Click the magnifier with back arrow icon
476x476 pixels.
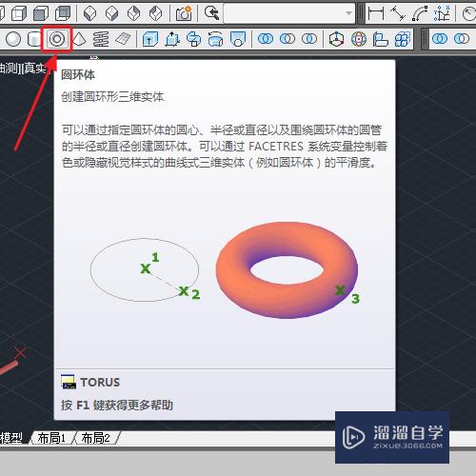click(x=211, y=13)
